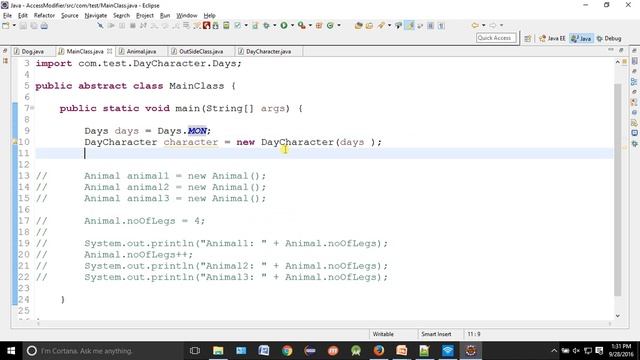Show hidden system tray icons
The image size is (640, 360).
click(x=554, y=351)
